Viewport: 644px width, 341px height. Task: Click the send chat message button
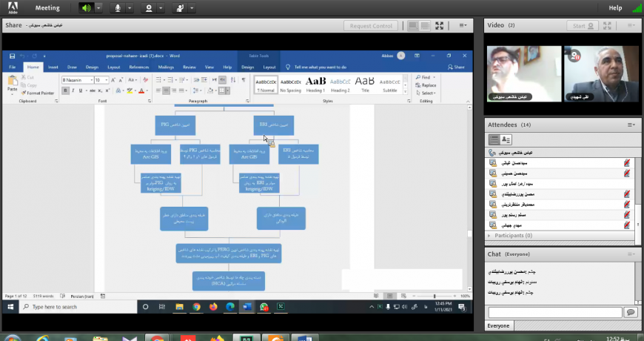[x=630, y=313]
